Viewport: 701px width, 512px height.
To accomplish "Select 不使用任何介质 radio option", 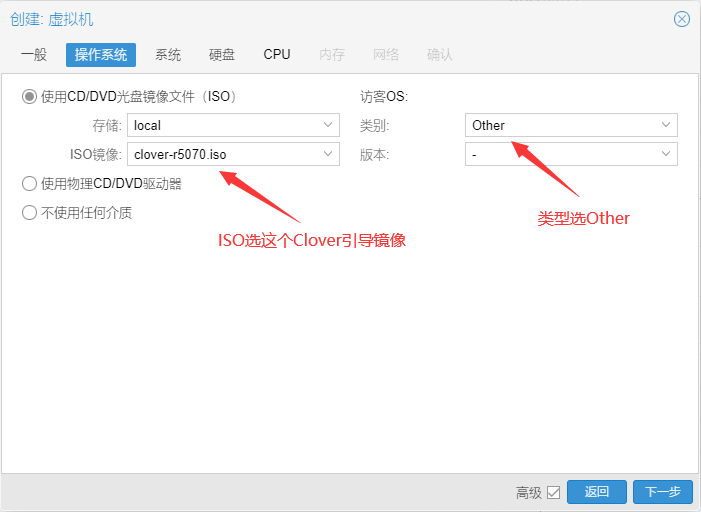I will click(29, 212).
